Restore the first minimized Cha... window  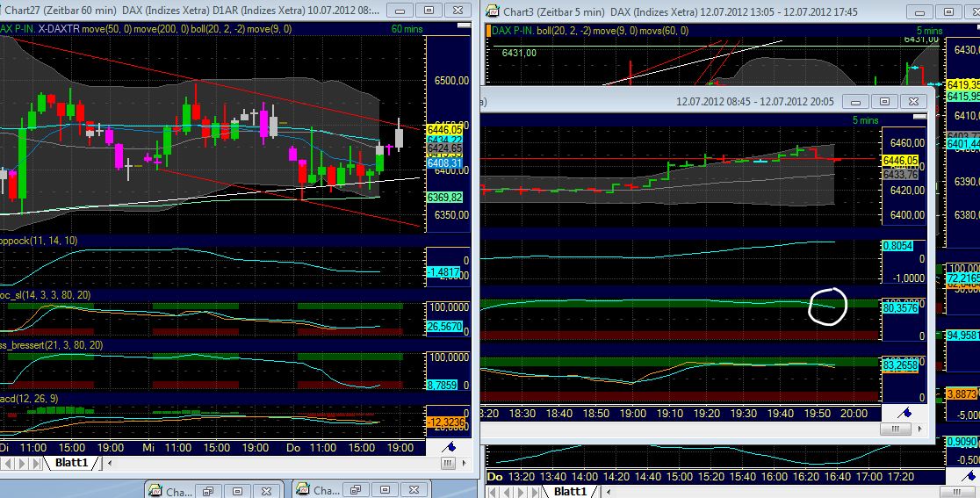[208, 490]
